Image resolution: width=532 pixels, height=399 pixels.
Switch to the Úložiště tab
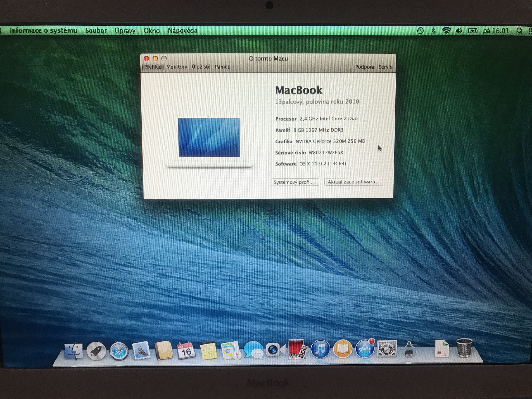click(x=201, y=67)
